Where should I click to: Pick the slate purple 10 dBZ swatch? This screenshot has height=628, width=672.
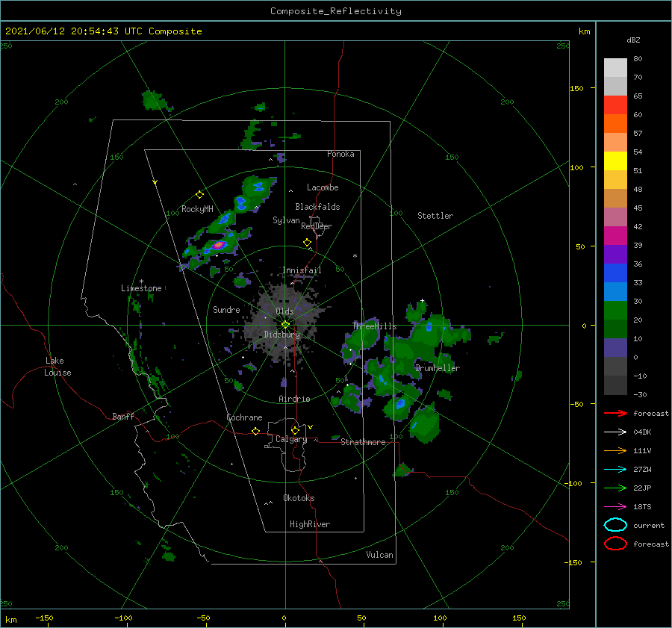click(615, 347)
